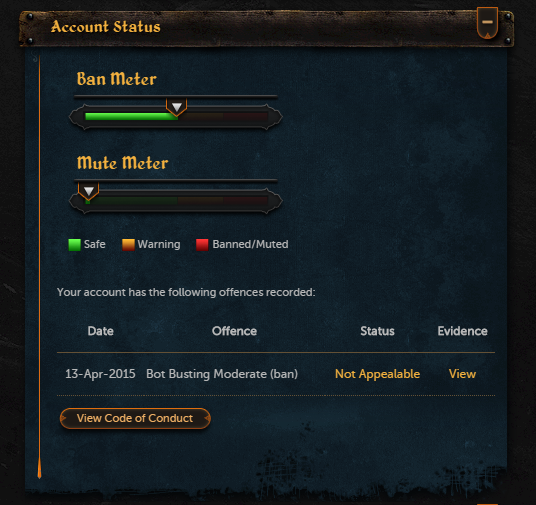Click the Mute Meter heading
The width and height of the screenshot is (536, 505).
pyautogui.click(x=122, y=162)
